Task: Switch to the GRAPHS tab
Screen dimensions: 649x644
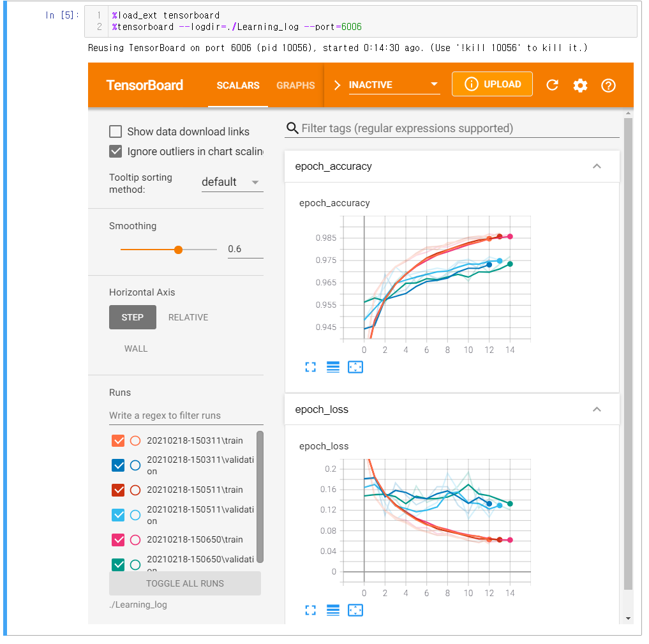Action: [x=295, y=86]
